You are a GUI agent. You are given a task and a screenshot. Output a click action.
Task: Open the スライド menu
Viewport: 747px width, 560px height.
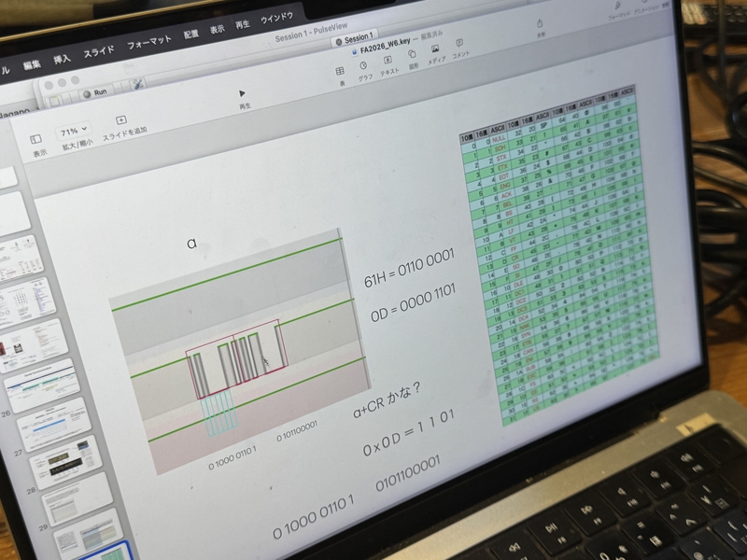pyautogui.click(x=99, y=51)
